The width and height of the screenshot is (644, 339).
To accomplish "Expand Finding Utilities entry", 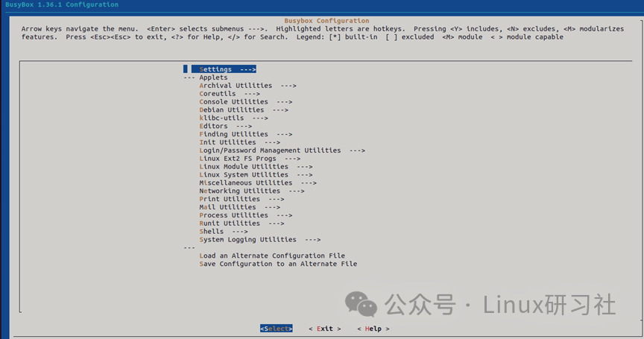I will 246,134.
